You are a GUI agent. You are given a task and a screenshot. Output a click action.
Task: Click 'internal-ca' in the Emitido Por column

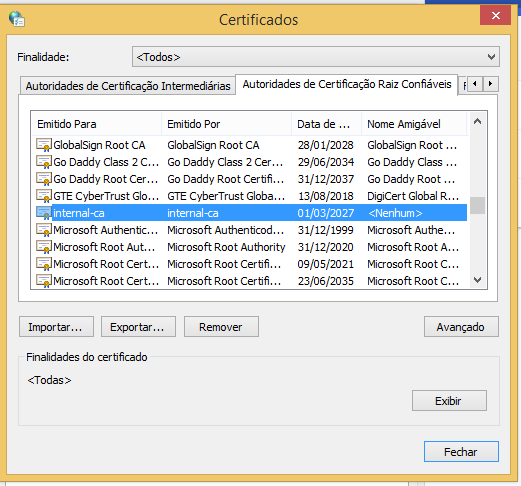tap(193, 213)
